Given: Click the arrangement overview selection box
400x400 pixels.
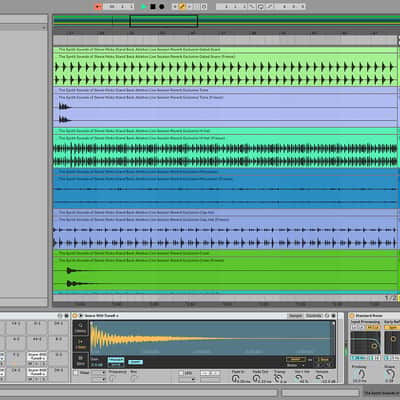Looking at the screenshot, I should click(x=164, y=21).
